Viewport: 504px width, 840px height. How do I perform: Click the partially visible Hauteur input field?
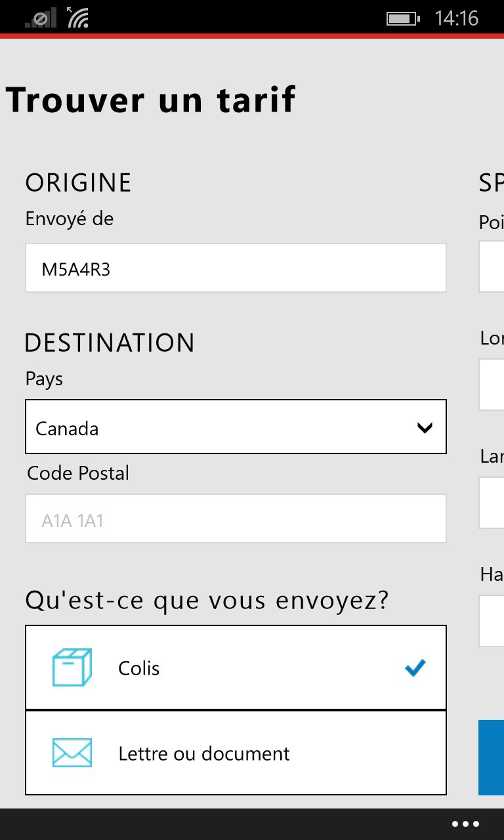492,621
